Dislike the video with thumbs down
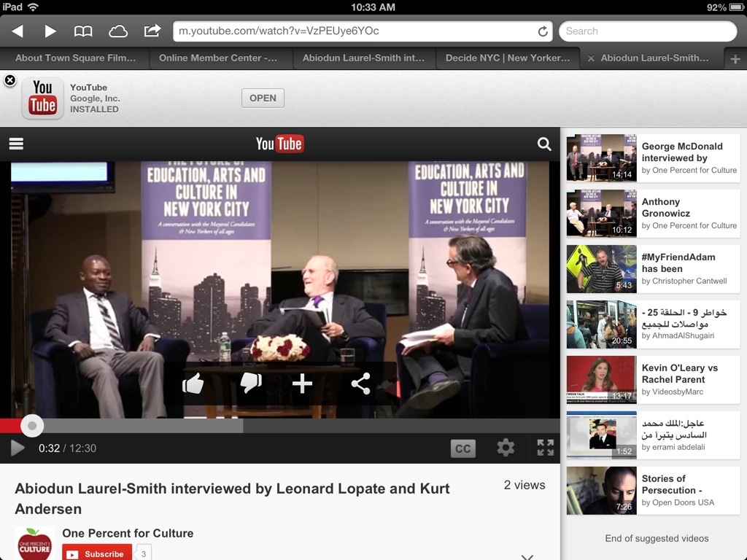Screen dimensions: 747x560 pos(250,384)
